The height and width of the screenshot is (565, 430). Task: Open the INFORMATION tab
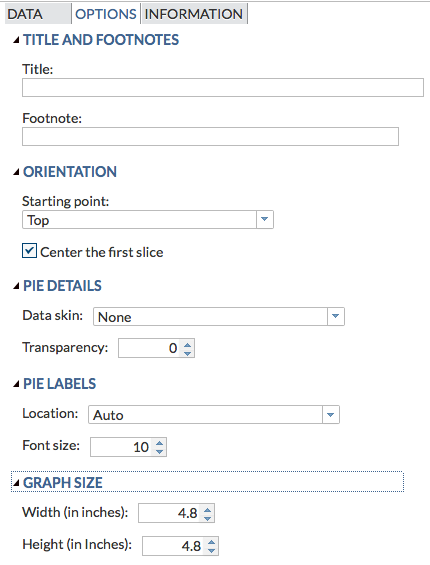click(194, 14)
